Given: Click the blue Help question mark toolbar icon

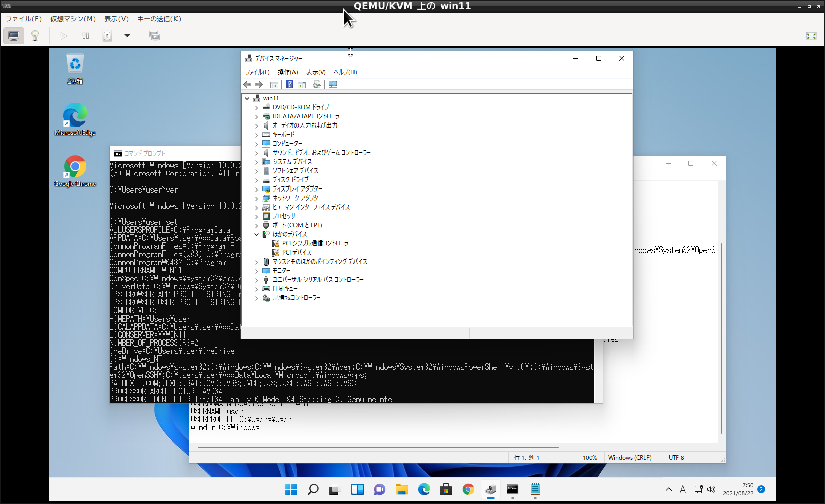Looking at the screenshot, I should pos(289,84).
